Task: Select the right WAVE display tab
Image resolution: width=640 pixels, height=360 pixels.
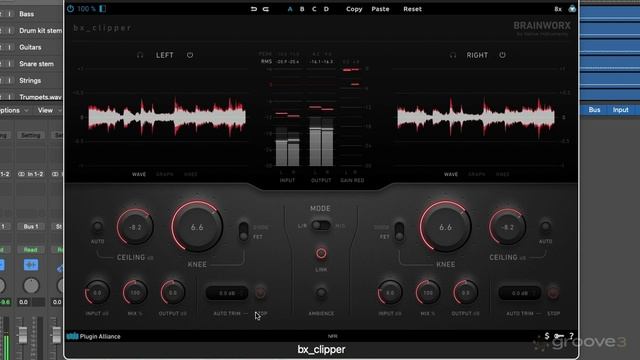Action: coord(451,174)
